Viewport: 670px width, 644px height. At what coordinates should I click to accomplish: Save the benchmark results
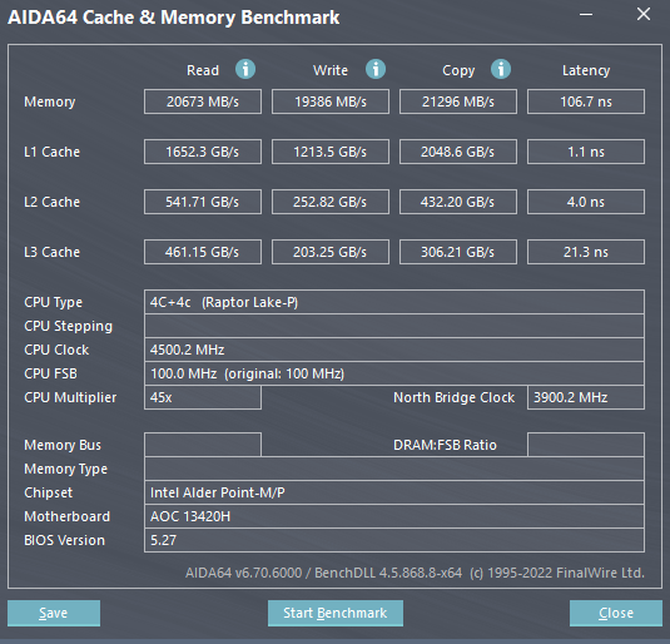coord(54,613)
